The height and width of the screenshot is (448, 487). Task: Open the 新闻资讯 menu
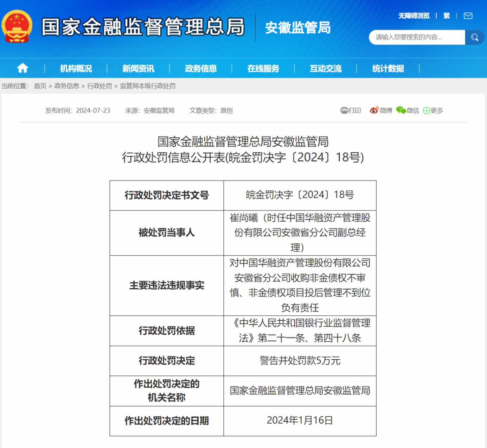point(138,69)
